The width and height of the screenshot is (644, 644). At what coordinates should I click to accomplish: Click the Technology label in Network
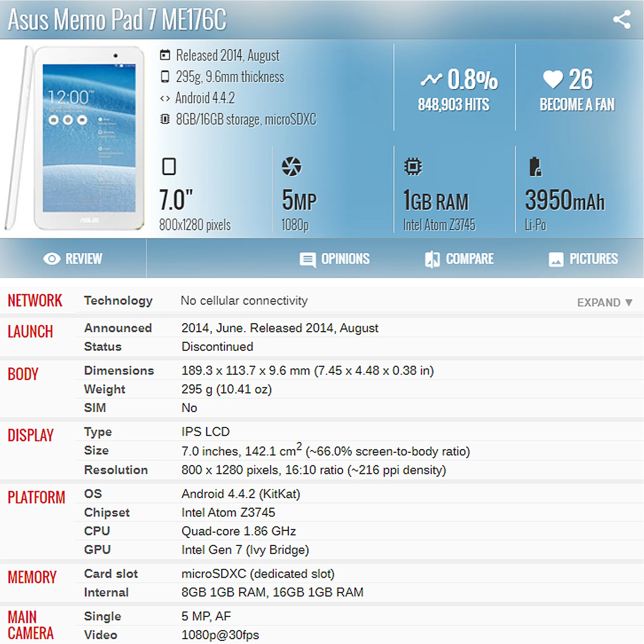pos(118,301)
